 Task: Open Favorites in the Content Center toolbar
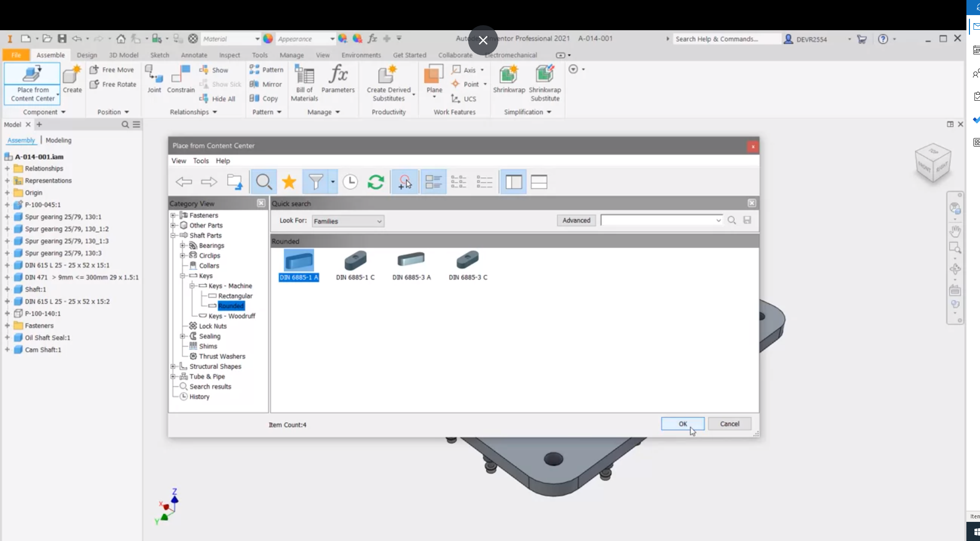click(x=289, y=182)
